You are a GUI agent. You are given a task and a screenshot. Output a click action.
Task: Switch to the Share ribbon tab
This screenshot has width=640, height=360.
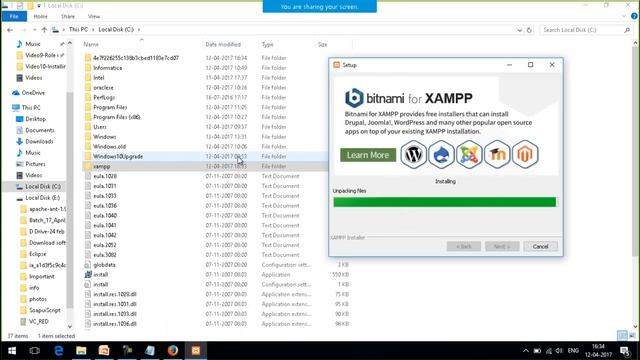[68, 16]
